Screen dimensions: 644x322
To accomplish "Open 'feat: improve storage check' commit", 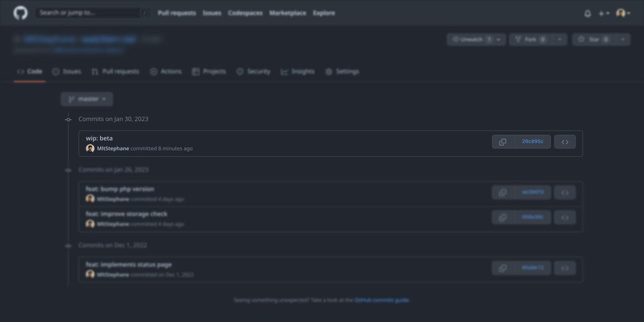I will coord(126,214).
